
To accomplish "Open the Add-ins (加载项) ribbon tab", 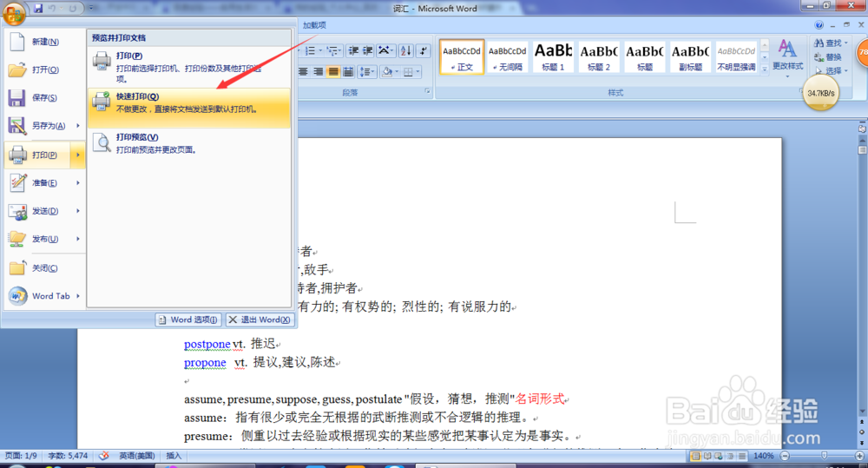I will pos(314,25).
